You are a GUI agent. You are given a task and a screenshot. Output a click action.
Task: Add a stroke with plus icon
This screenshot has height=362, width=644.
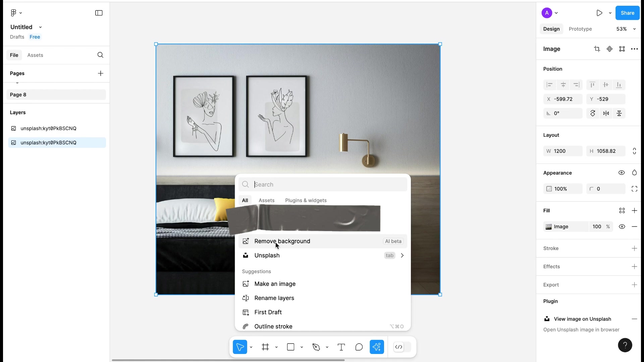[634, 248]
